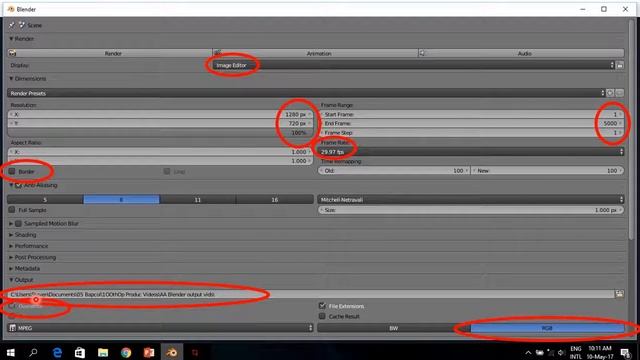Open Google Chrome from taskbar

(126, 352)
